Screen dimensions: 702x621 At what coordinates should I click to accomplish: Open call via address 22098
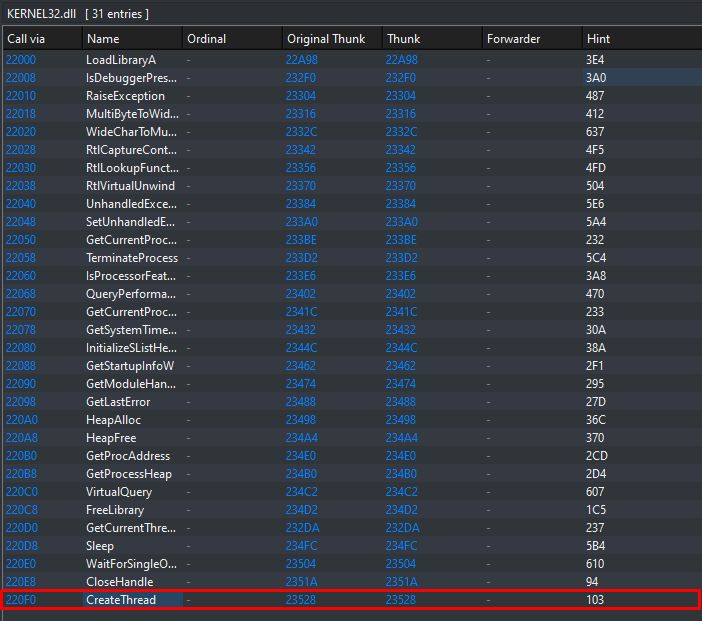[21, 402]
